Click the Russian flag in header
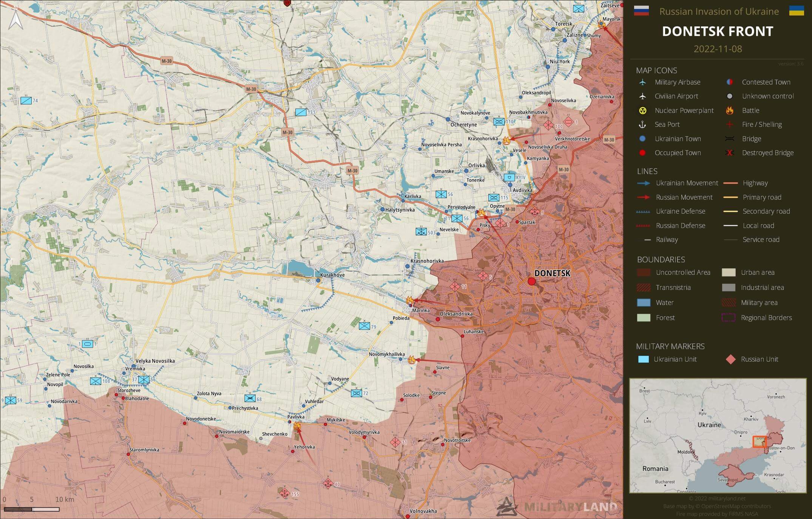The height and width of the screenshot is (519, 812). click(x=641, y=11)
